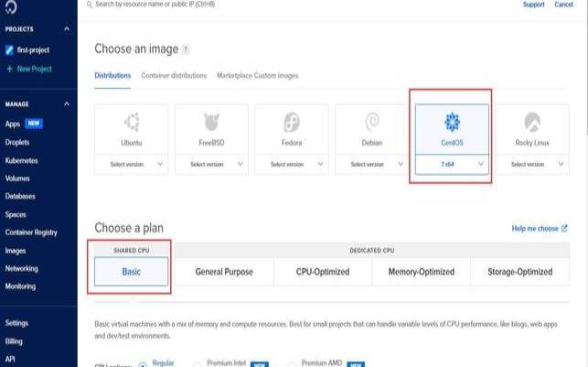This screenshot has width=588, height=367.
Task: Open Kubernetes in the sidebar
Action: coord(21,160)
